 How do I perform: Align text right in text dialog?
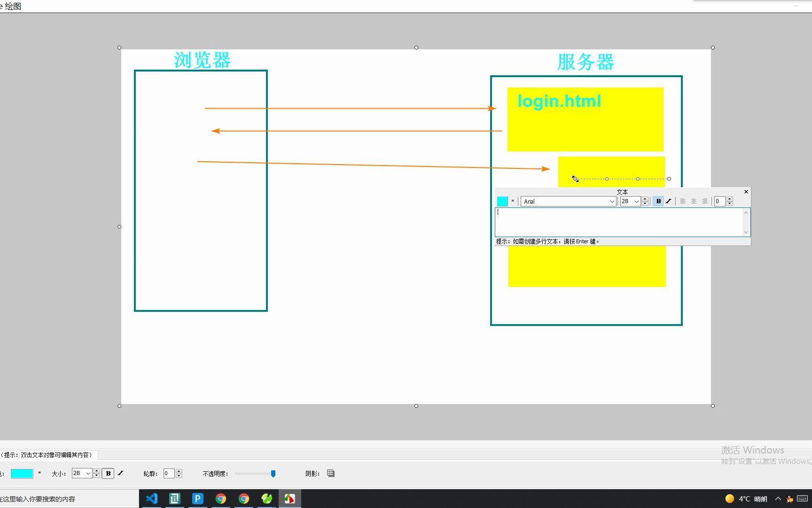(704, 201)
